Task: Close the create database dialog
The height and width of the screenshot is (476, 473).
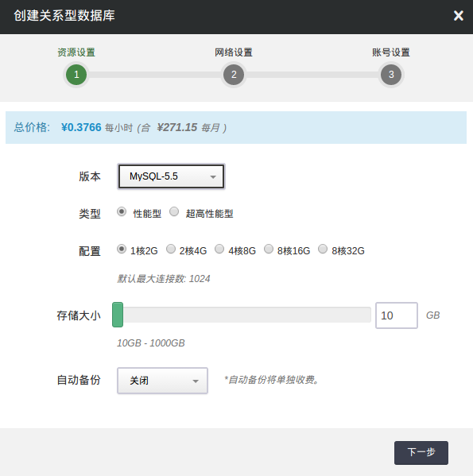Action: point(458,15)
